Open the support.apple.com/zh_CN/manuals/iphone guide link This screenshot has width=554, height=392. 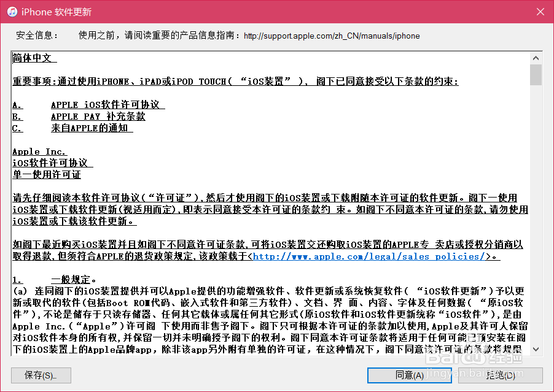pos(331,36)
